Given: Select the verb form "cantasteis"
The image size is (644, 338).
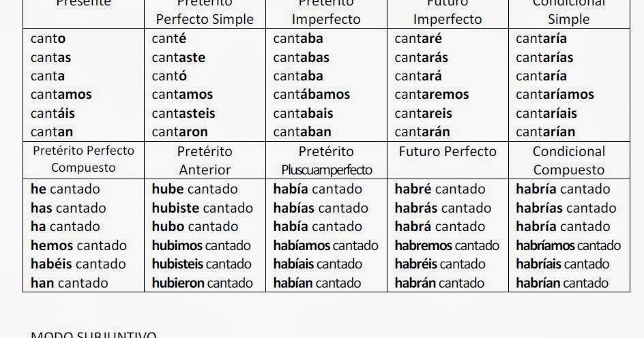Looking at the screenshot, I should pos(184,113).
